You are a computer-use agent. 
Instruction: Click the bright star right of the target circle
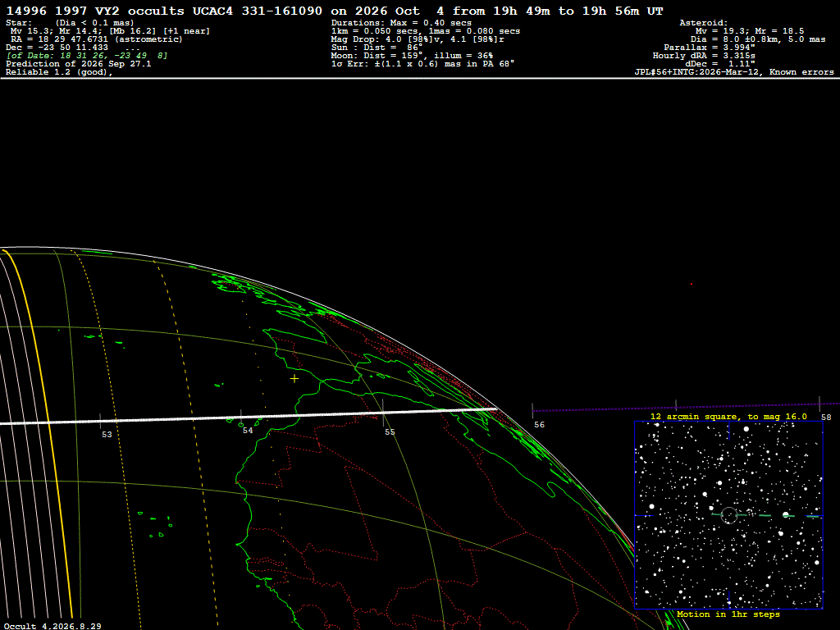pyautogui.click(x=786, y=515)
